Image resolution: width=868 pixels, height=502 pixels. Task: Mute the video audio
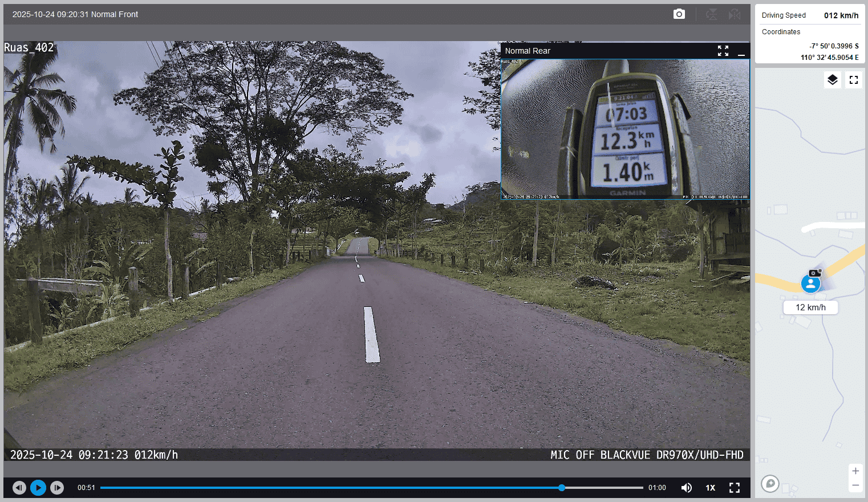pyautogui.click(x=687, y=488)
